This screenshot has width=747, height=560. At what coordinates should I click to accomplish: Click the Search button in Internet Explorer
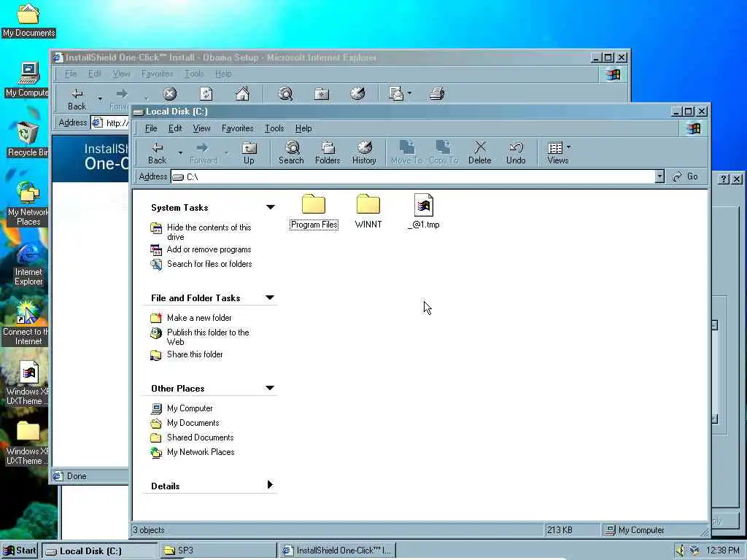pyautogui.click(x=285, y=94)
